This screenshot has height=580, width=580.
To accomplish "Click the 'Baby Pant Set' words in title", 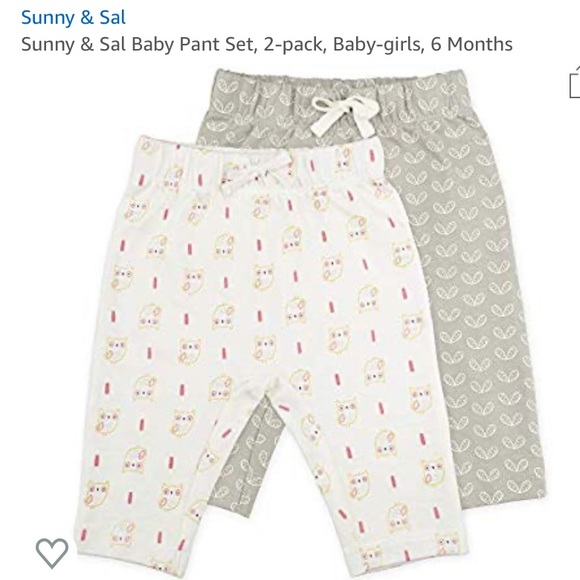I will [x=194, y=44].
